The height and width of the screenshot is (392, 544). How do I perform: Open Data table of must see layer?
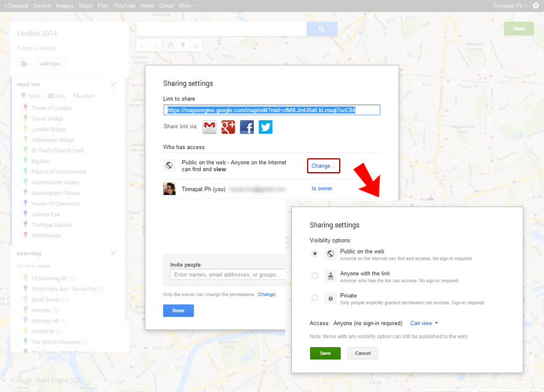click(56, 95)
